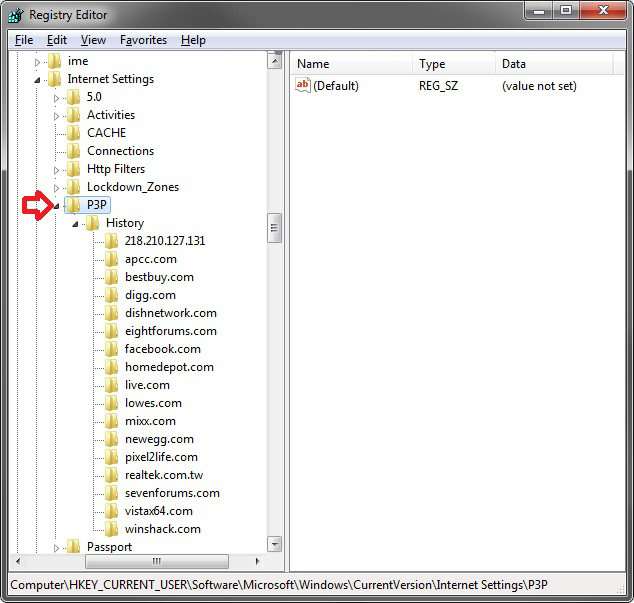Image resolution: width=634 pixels, height=603 pixels.
Task: Click the 218.210.127.131 folder icon
Action: click(112, 241)
